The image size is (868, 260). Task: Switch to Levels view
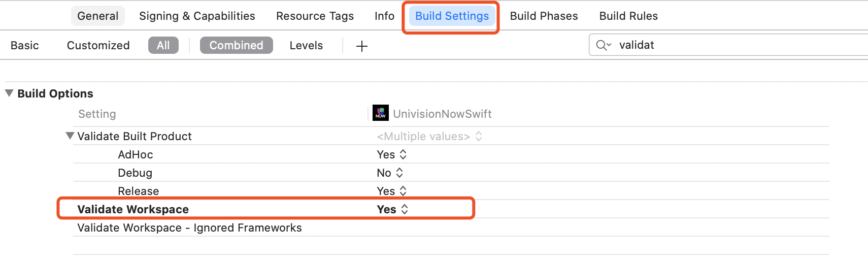pos(306,45)
